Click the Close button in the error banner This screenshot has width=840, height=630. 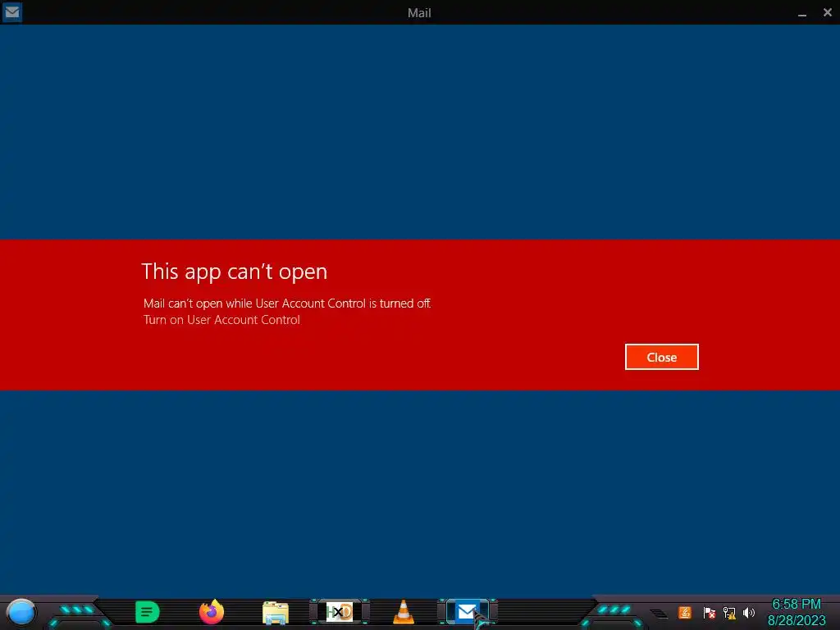click(x=662, y=357)
